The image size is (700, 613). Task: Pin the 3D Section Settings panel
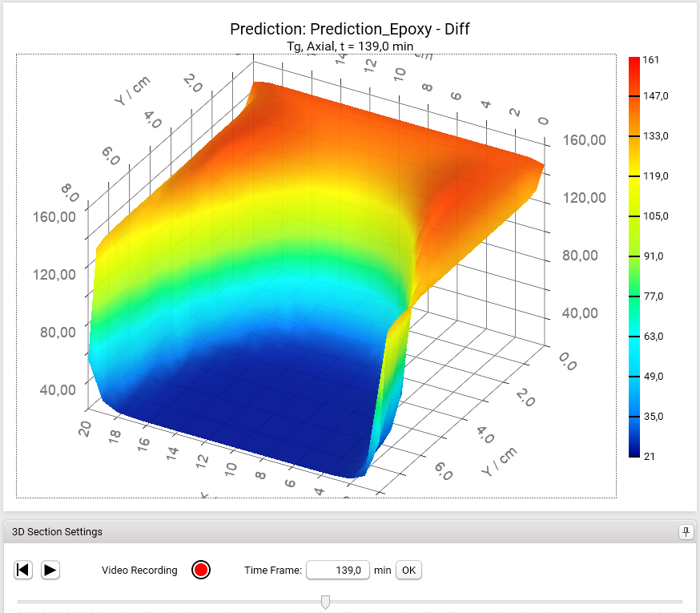686,532
